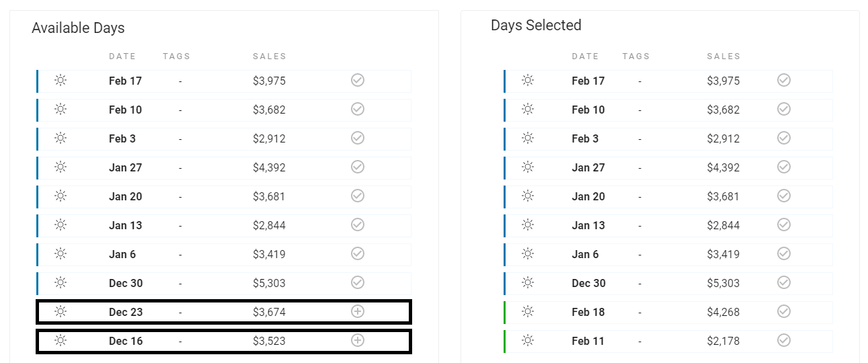Remove Dec 30 via checkmark in Days Selected
868x363 pixels.
tap(784, 282)
